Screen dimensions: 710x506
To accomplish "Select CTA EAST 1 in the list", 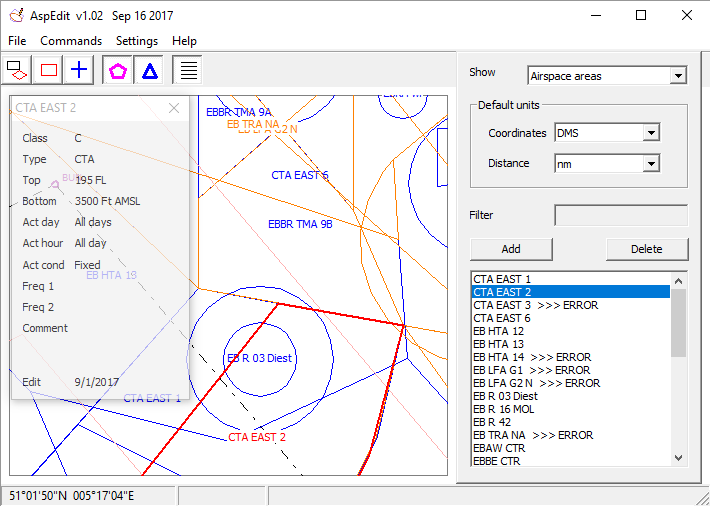I will coord(571,279).
